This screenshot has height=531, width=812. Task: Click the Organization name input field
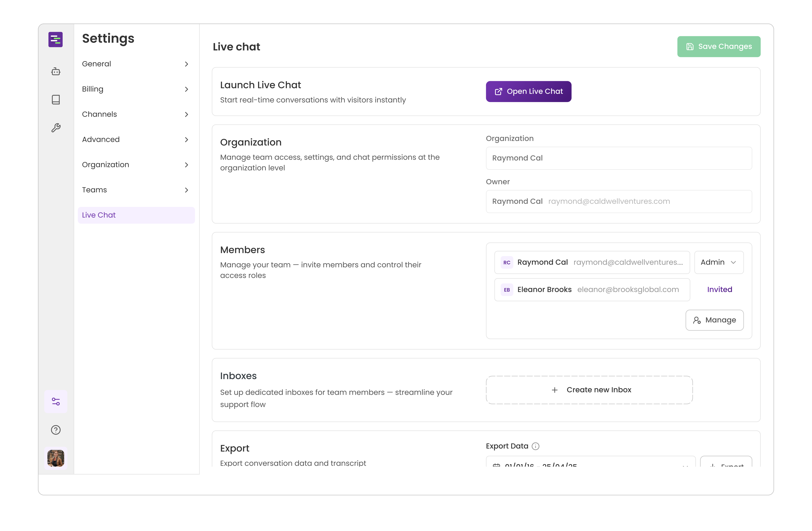point(618,158)
